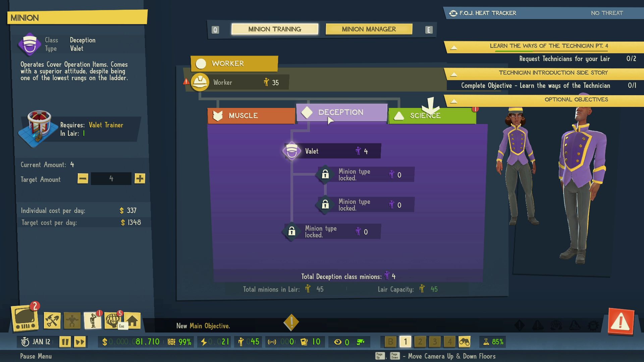Enable fast-forward game speed

pyautogui.click(x=80, y=342)
